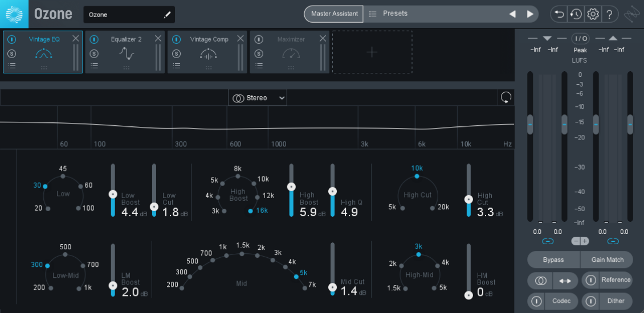Open the Maximizer module preset list
Screen dimensions: 644x313
[258, 65]
